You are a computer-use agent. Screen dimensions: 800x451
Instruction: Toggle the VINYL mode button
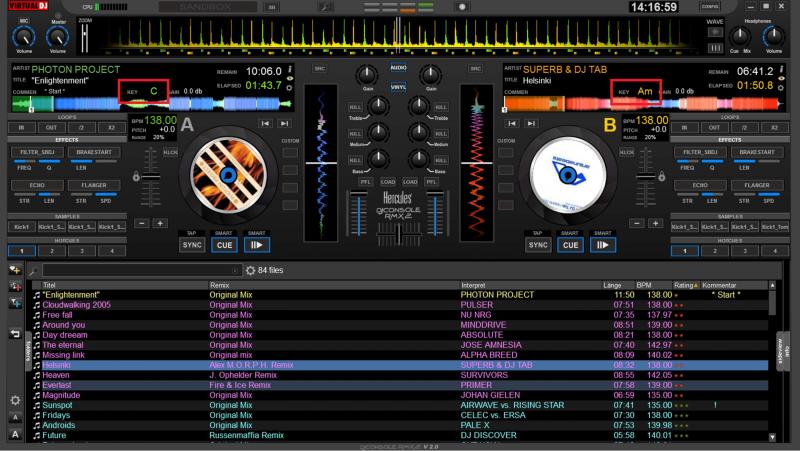[398, 87]
